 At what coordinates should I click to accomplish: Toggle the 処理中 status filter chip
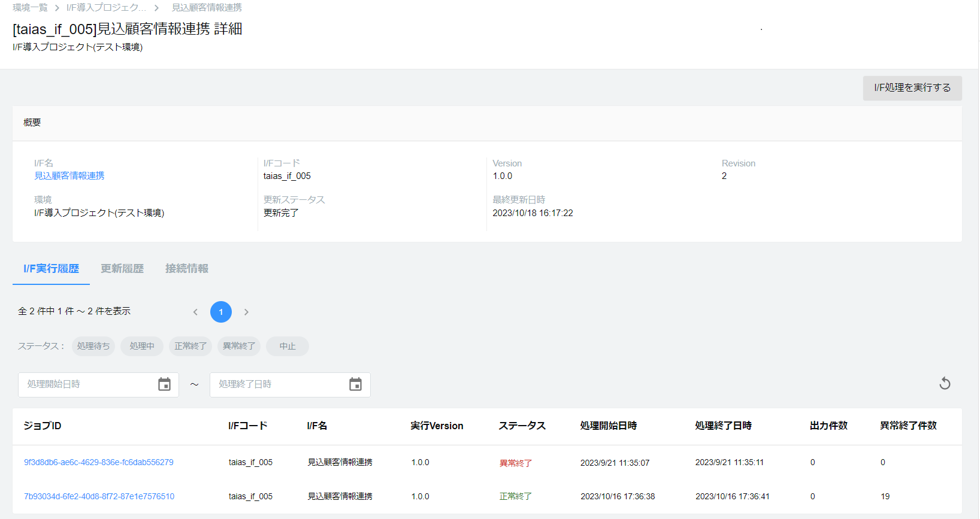point(142,346)
